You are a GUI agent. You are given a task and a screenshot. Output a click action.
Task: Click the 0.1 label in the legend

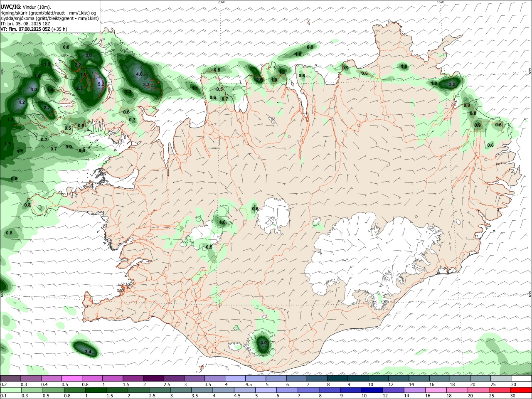point(3,396)
